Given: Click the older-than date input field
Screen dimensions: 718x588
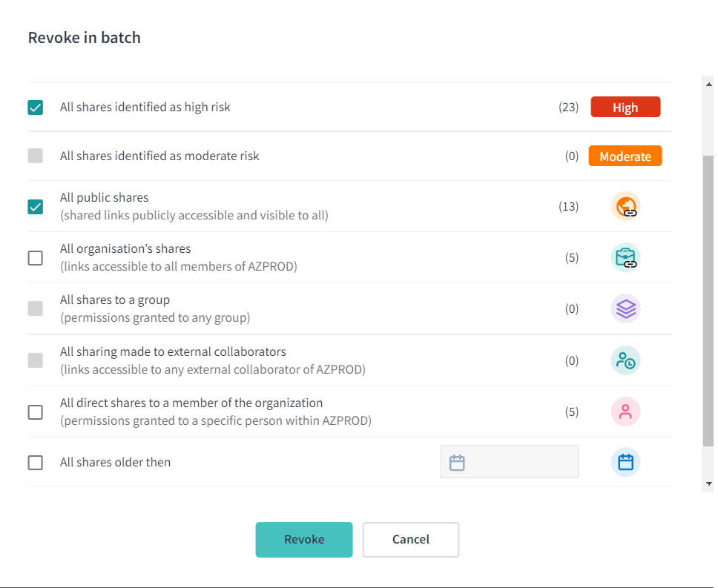Looking at the screenshot, I should pos(510,462).
